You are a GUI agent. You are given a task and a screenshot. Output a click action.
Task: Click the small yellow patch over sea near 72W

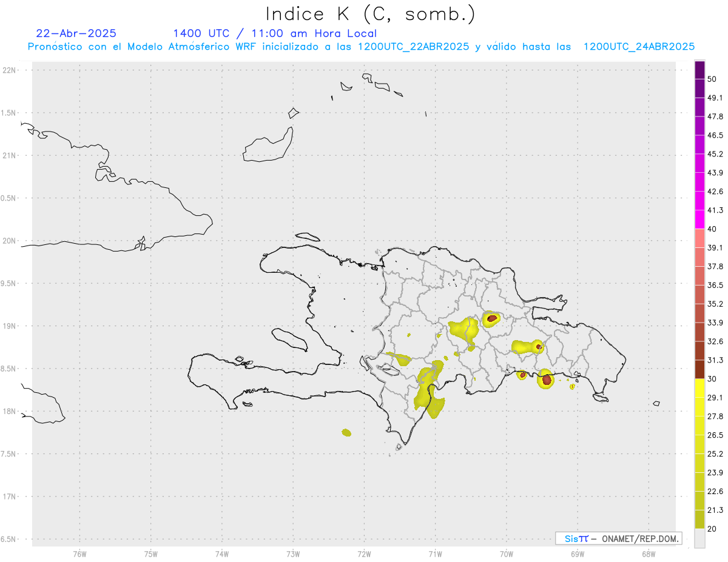(x=346, y=432)
